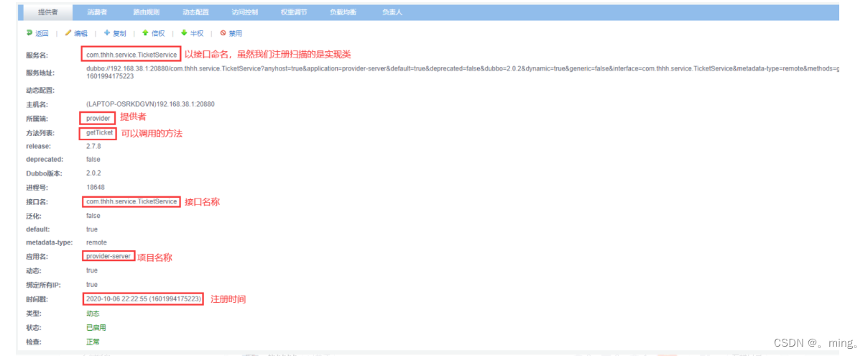This screenshot has height=356, width=868.
Task: Click the 返回 link
Action: 42,34
